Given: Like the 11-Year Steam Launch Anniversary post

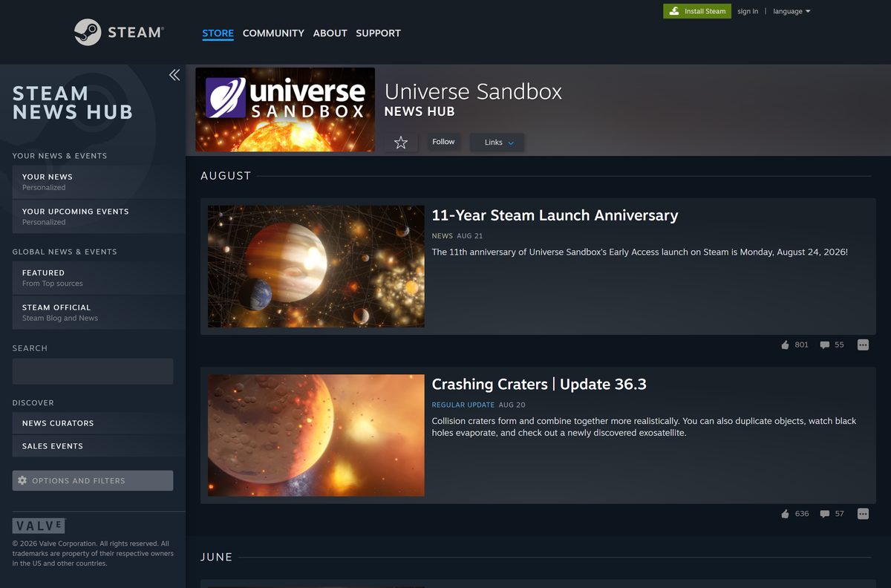Looking at the screenshot, I should point(786,345).
